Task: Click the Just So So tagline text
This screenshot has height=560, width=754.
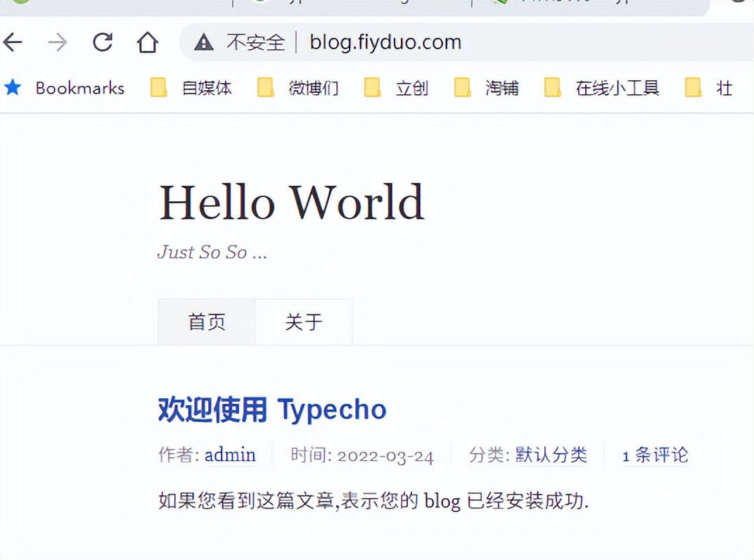Action: [x=212, y=252]
